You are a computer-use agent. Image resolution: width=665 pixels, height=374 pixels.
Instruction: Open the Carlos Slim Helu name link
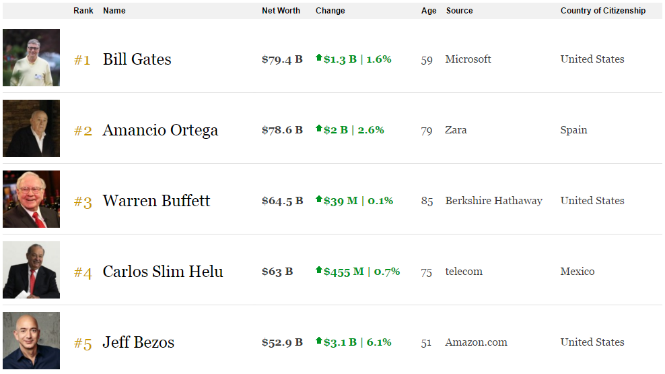163,271
